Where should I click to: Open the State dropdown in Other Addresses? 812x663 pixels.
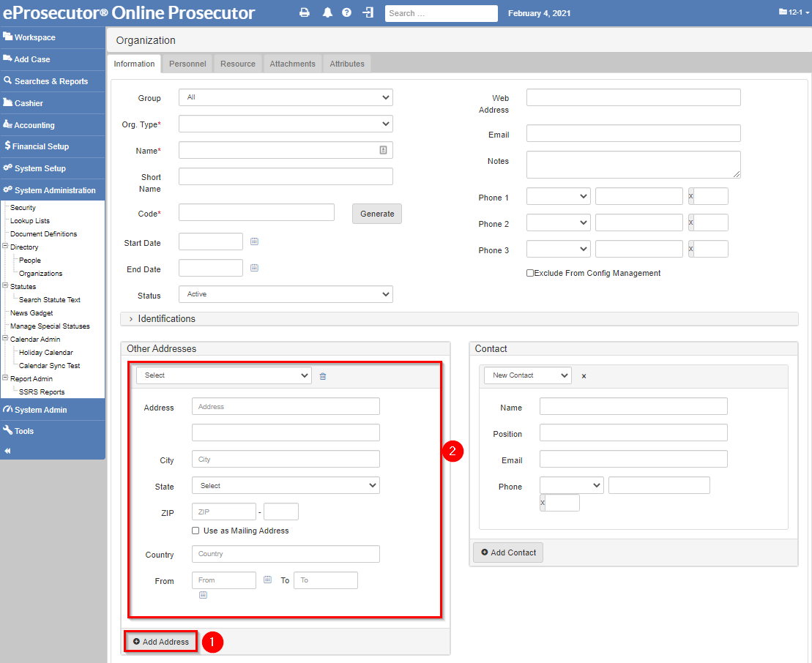(x=286, y=484)
